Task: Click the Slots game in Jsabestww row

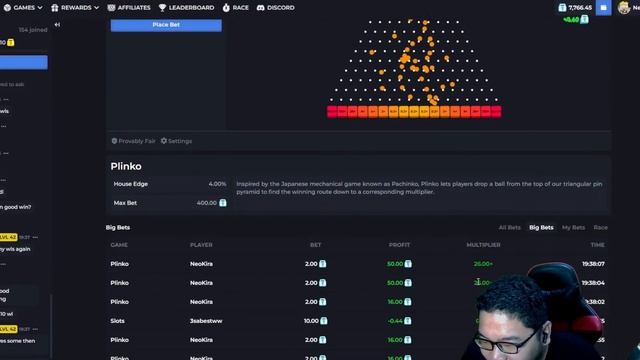Action: [x=117, y=321]
